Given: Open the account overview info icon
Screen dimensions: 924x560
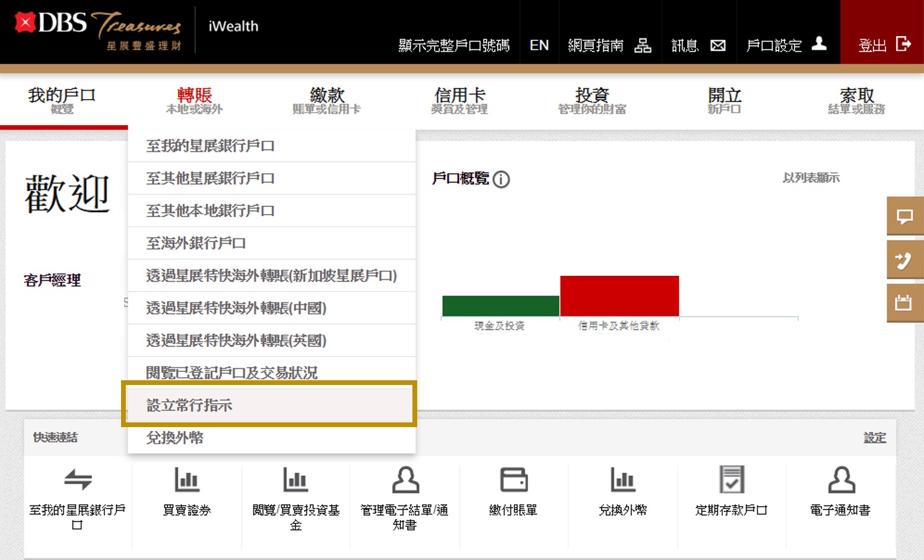Looking at the screenshot, I should (501, 179).
